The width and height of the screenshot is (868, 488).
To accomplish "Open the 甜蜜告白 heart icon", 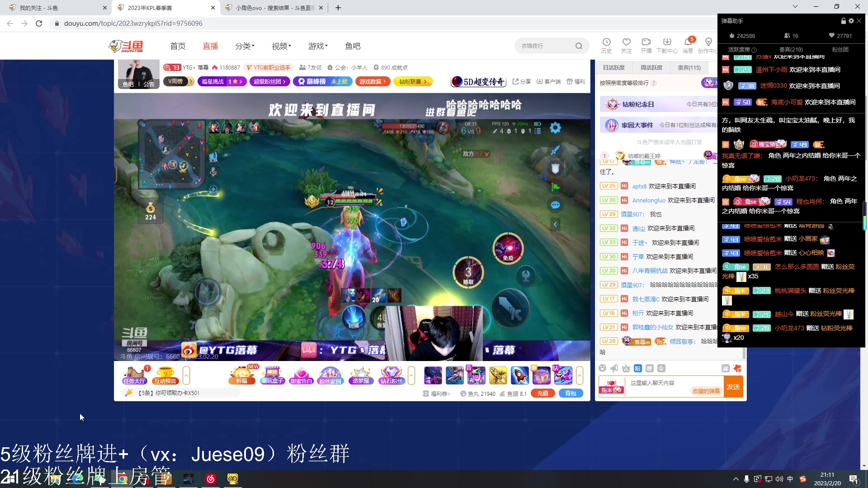I will [301, 375].
